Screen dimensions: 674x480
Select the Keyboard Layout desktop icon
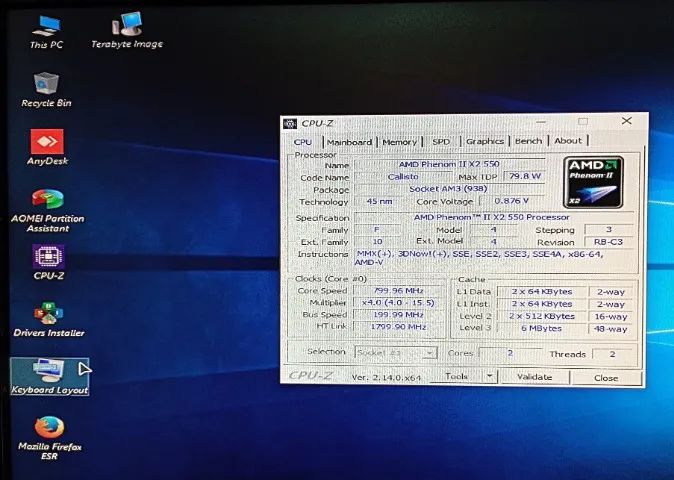49,376
